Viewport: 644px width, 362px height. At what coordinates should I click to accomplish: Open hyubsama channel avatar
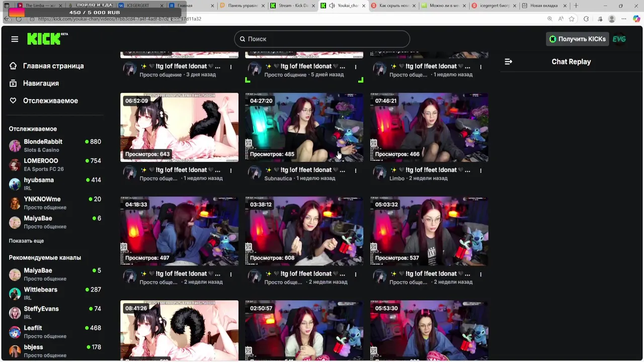pos(15,184)
